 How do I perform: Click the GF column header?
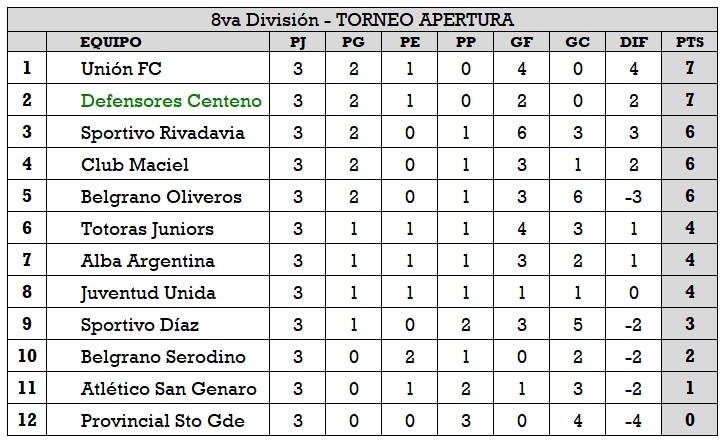[x=520, y=42]
